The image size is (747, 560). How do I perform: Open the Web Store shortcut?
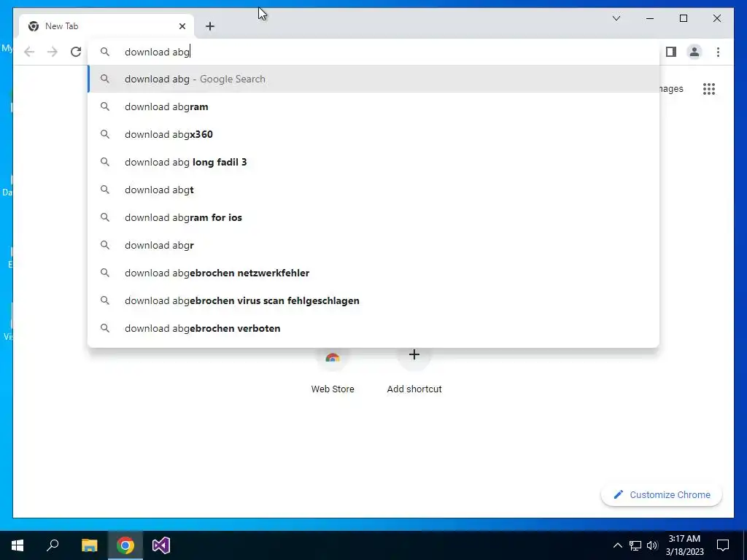pyautogui.click(x=333, y=371)
